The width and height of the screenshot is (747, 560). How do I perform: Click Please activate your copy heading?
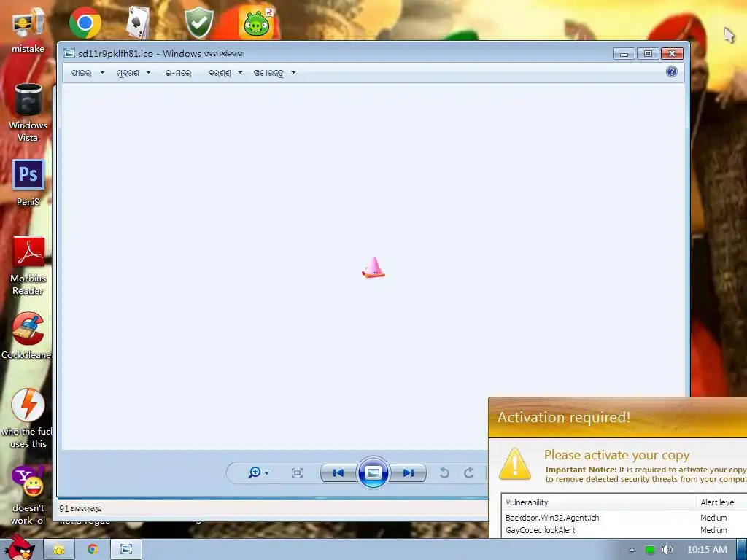tap(617, 455)
